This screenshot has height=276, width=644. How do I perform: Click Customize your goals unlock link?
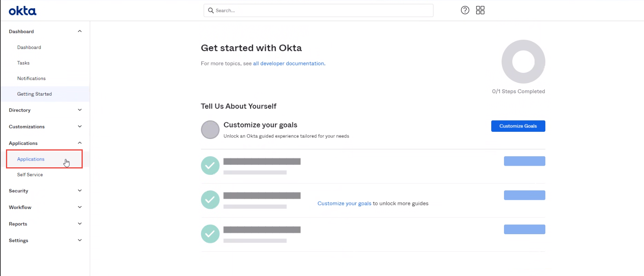coord(344,204)
